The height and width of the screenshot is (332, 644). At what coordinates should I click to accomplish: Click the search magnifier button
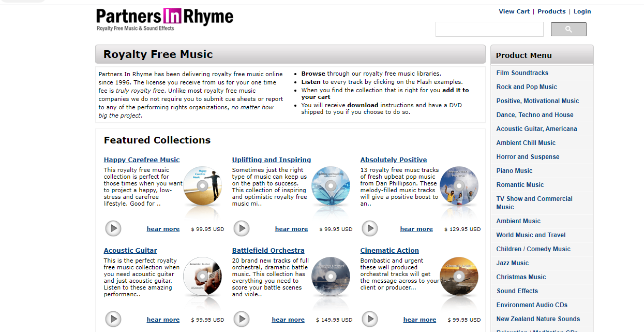568,30
